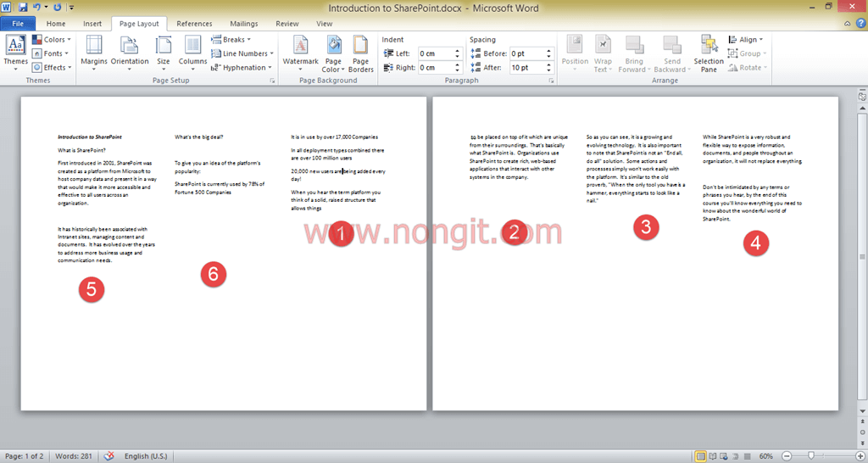868x463 pixels.
Task: Open the Columns menu
Action: click(x=192, y=52)
